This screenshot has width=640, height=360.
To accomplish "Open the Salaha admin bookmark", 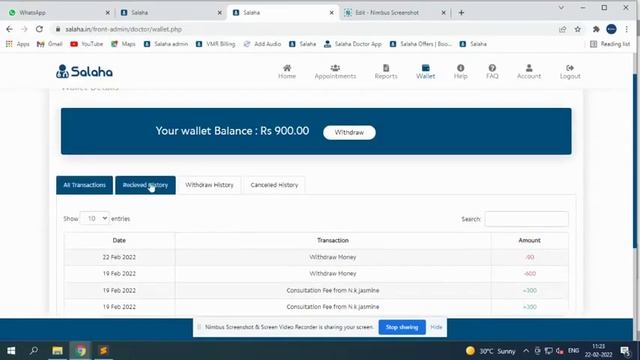I will pos(166,44).
